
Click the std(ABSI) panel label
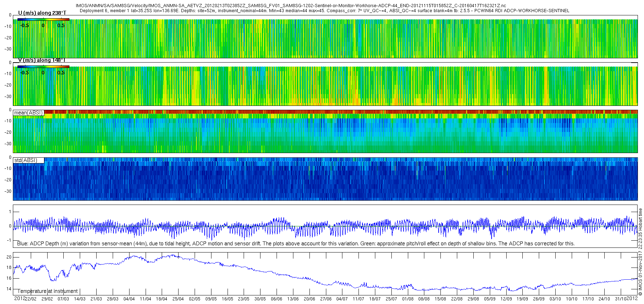coord(26,160)
